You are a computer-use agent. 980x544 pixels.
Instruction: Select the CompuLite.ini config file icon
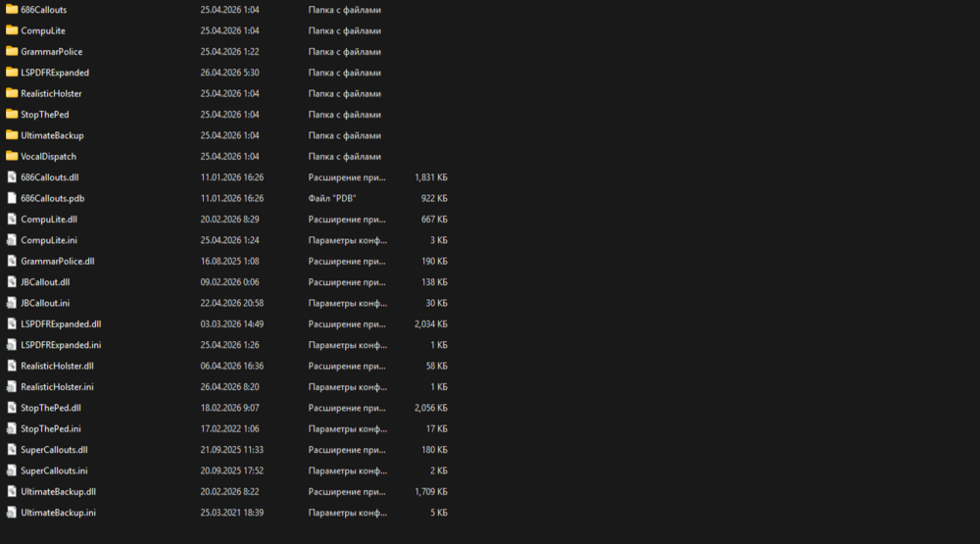click(11, 239)
